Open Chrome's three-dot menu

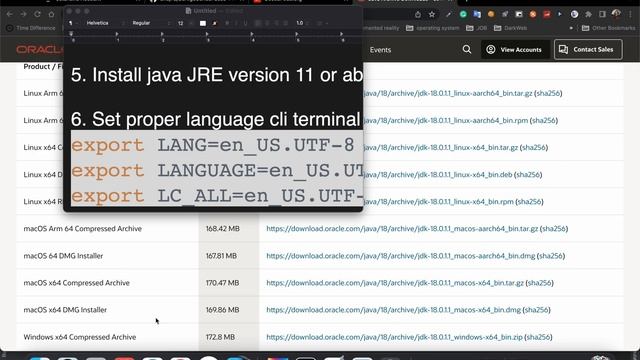click(631, 14)
